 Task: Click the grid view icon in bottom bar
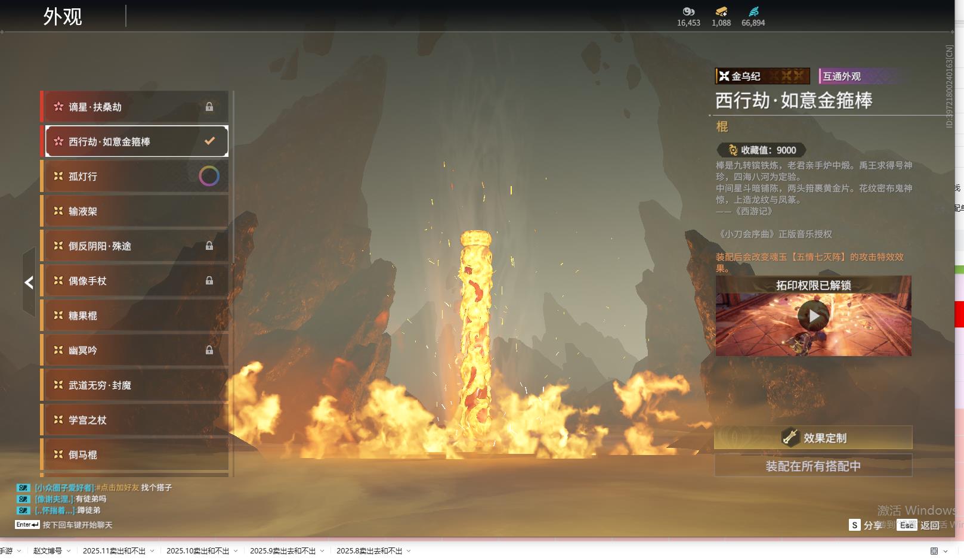coord(934,551)
